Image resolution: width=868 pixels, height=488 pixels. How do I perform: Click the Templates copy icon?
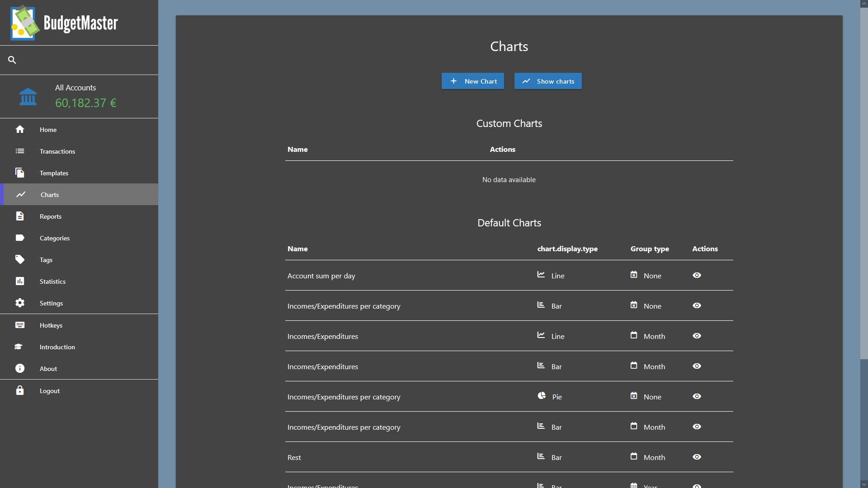(20, 173)
